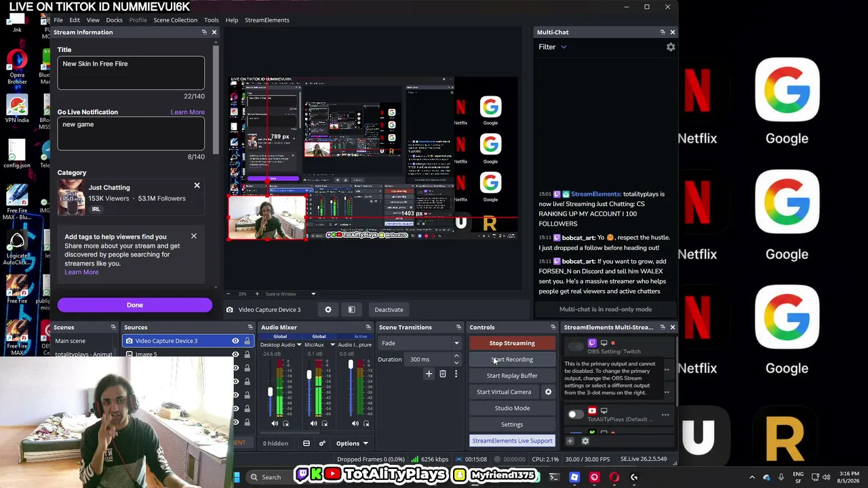Edit the stream Title text field

point(131,73)
